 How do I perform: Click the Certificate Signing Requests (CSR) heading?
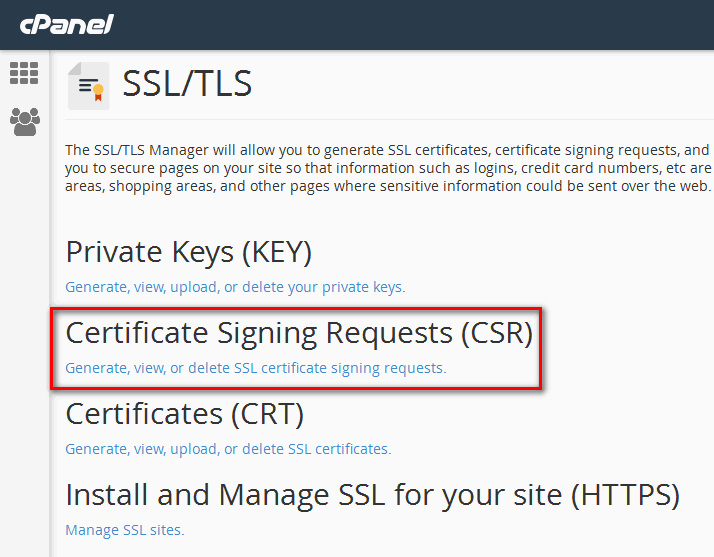[x=298, y=332]
